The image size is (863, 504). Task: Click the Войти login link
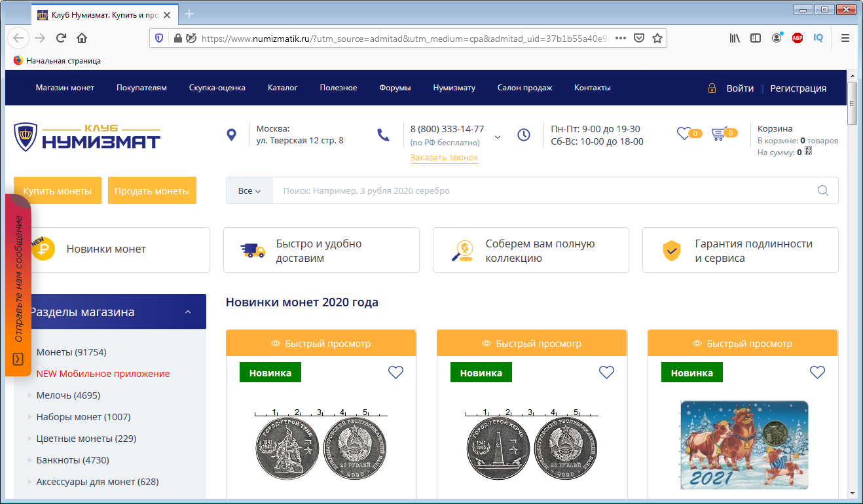click(740, 88)
